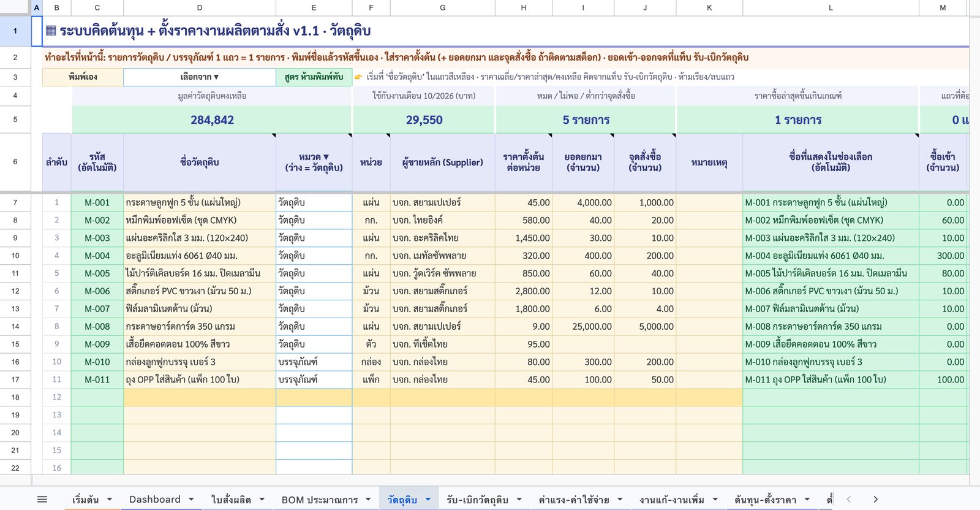Click the ผู้ขายหลัก (Supplier) column header
This screenshot has width=980, height=510.
tap(442, 162)
